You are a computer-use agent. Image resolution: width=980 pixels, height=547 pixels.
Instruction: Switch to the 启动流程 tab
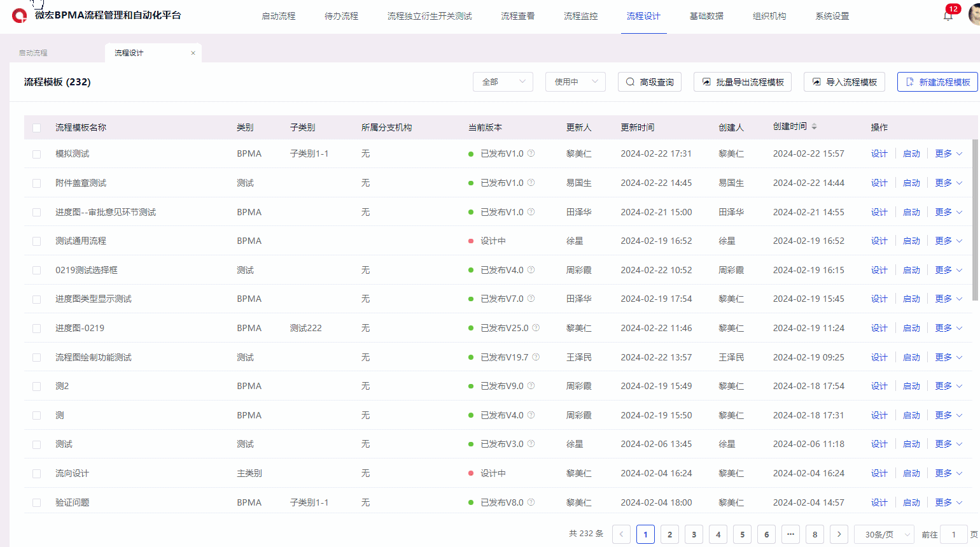33,53
